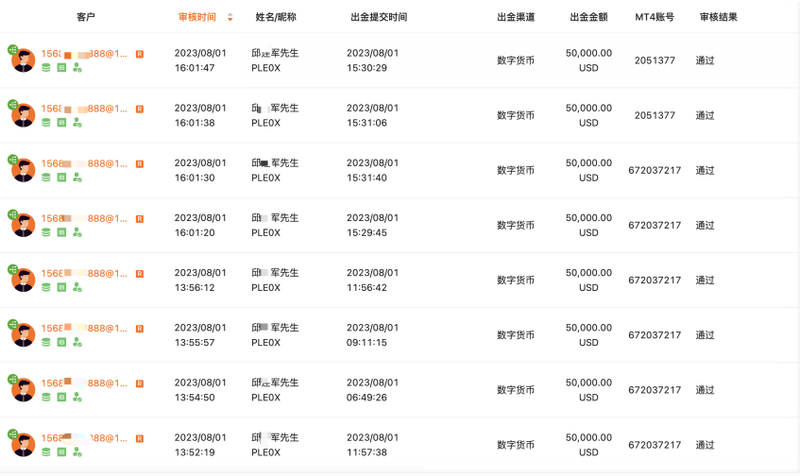Click orange R badge in row reviewed 13:52:19
The image size is (800, 476).
139,439
